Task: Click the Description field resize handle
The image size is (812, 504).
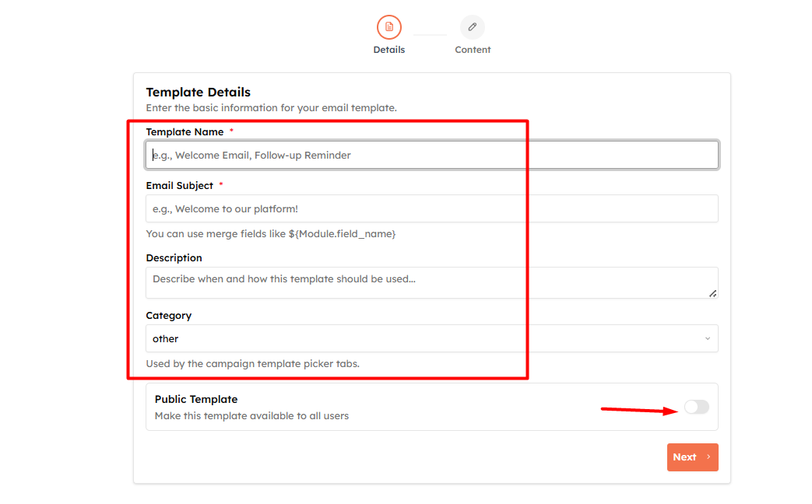Action: pyautogui.click(x=712, y=293)
